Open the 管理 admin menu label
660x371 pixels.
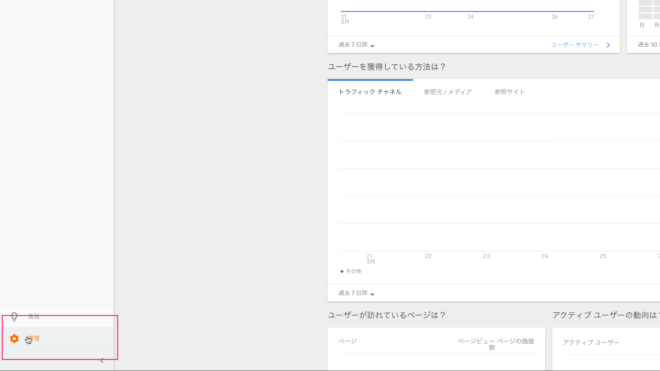pos(34,339)
